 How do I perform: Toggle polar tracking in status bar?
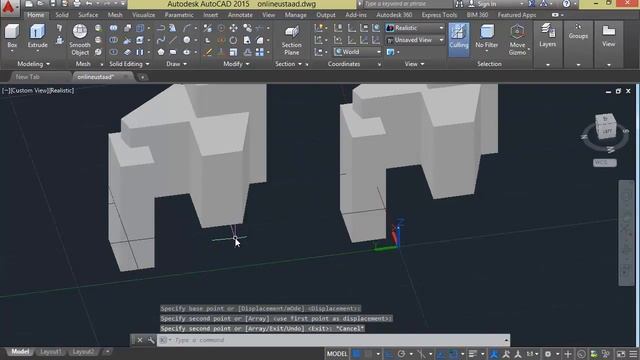click(402, 354)
